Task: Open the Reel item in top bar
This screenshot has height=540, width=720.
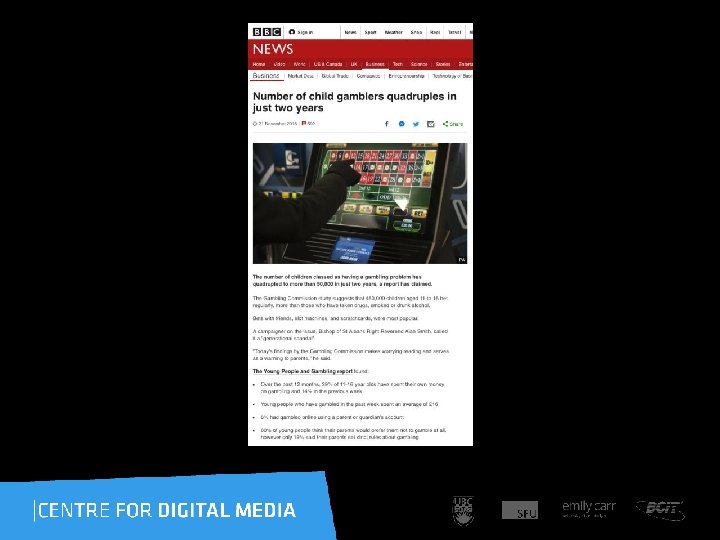Action: click(x=435, y=32)
